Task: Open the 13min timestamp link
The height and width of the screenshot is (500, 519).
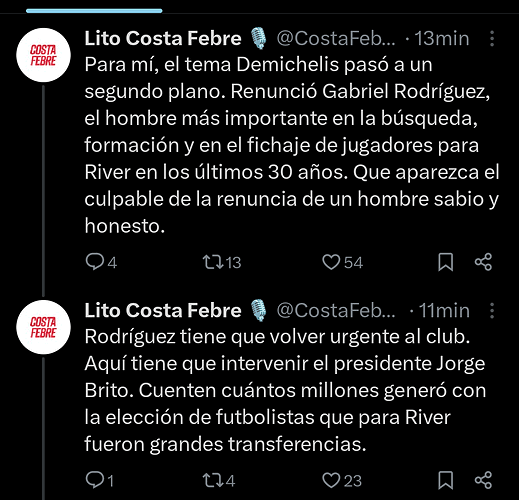Action: tap(442, 39)
